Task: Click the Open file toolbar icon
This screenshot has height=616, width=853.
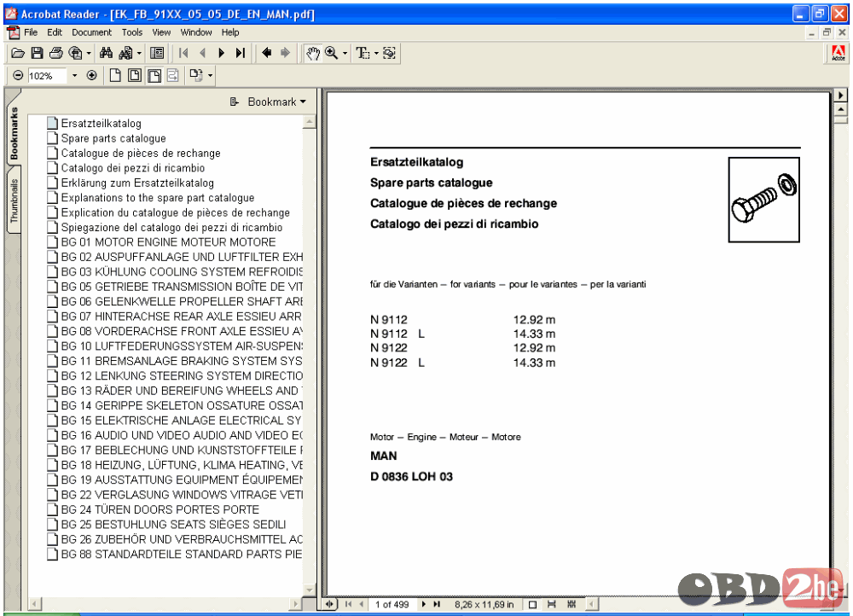Action: 18,53
